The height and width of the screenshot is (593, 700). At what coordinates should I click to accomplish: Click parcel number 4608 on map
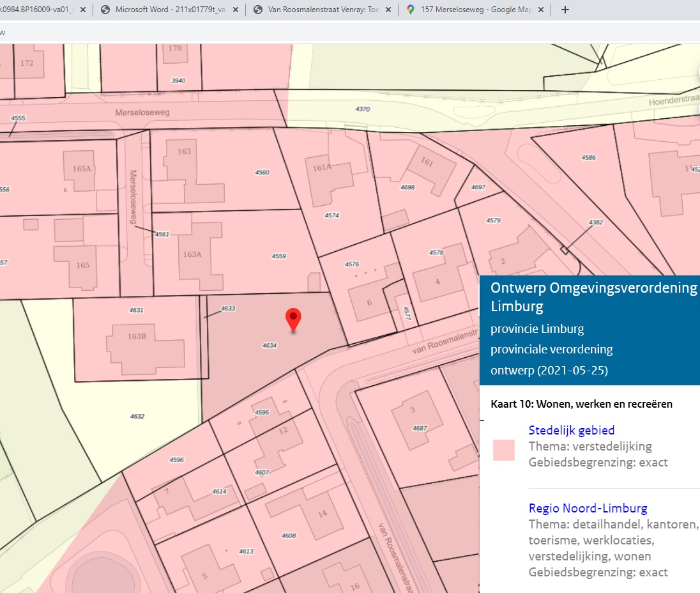pos(289,535)
